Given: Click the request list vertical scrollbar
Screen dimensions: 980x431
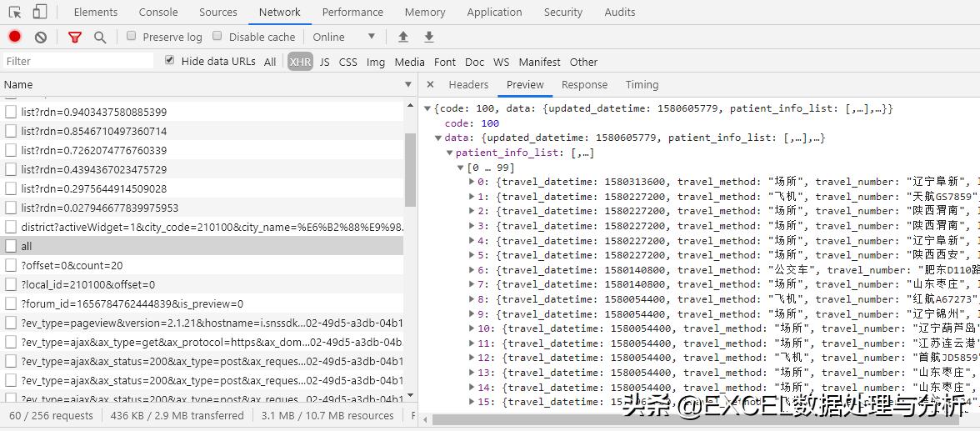Looking at the screenshot, I should [409, 169].
